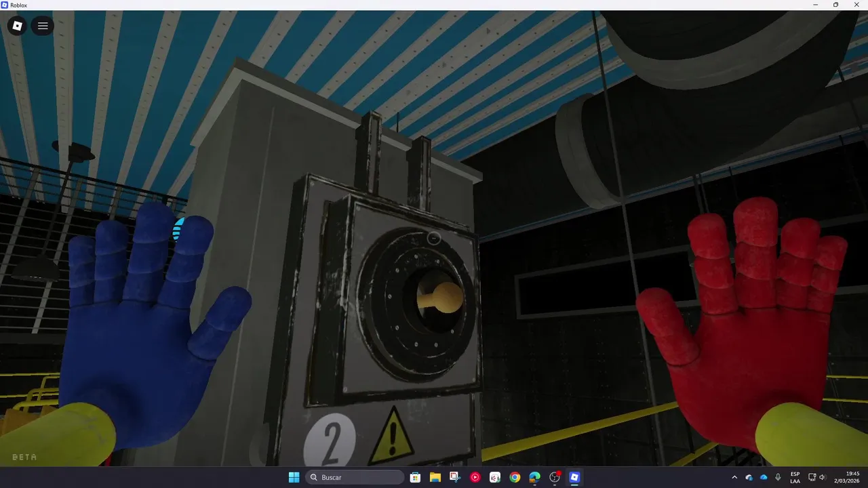This screenshot has height=488, width=868.
Task: Open the Roblox logo menu
Action: pos(18,26)
